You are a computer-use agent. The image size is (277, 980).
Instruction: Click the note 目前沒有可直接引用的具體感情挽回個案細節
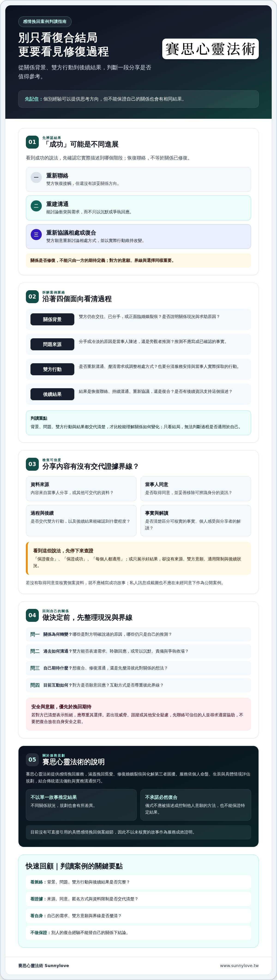click(138, 832)
